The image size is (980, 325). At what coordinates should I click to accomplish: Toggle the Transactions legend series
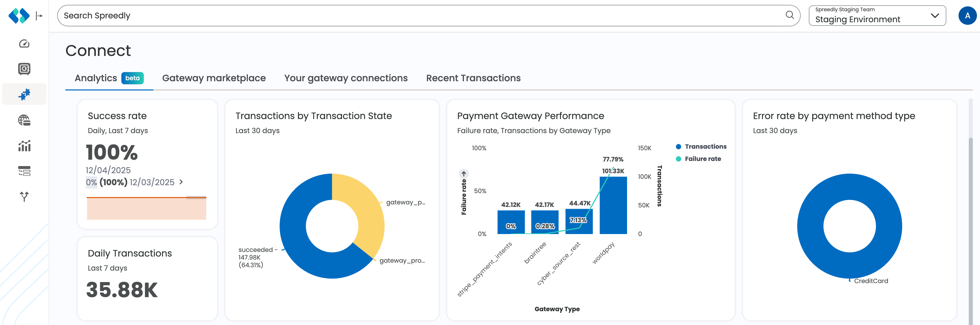701,146
